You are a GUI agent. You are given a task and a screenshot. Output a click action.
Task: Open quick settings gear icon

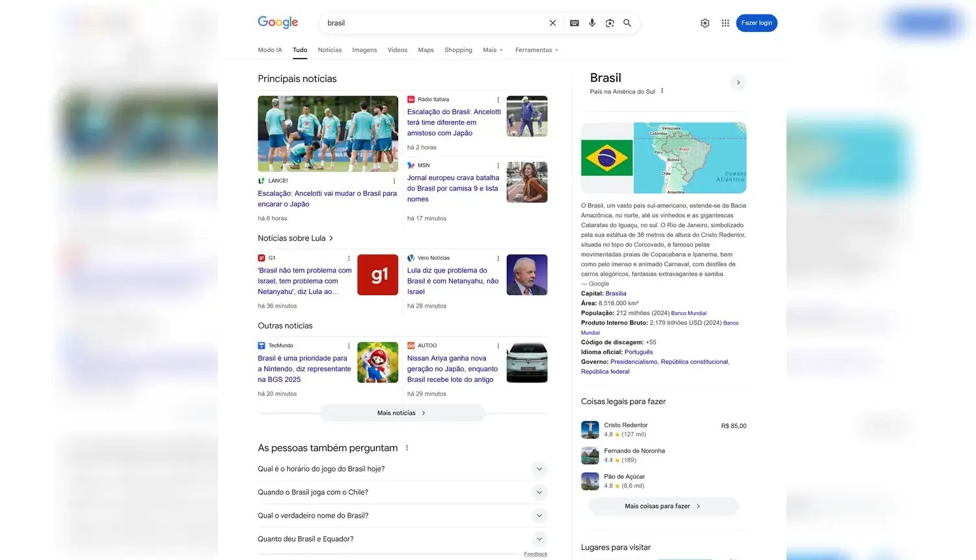coord(705,23)
